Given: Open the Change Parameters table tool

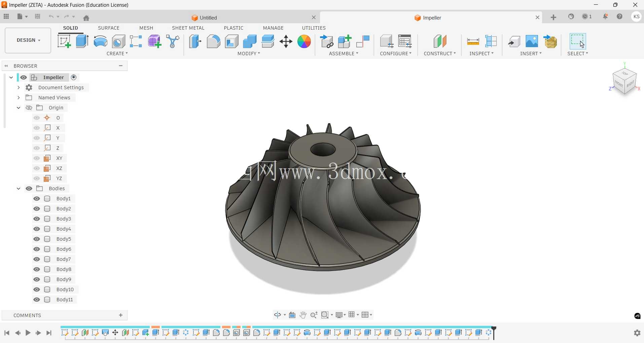Looking at the screenshot, I should click(405, 41).
